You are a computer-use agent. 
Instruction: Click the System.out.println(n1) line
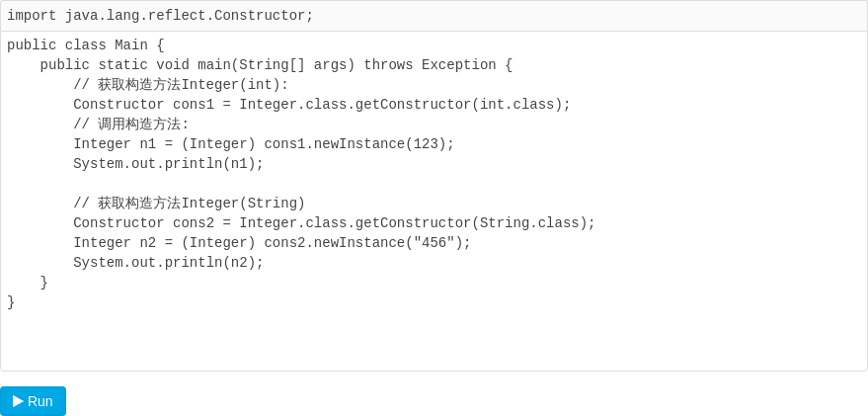[x=168, y=164]
